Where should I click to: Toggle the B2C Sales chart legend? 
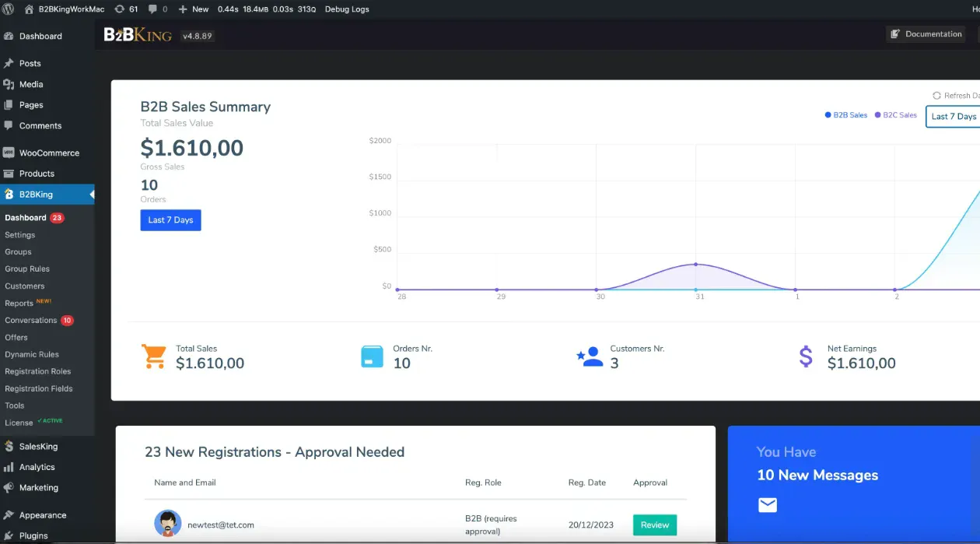pyautogui.click(x=895, y=115)
